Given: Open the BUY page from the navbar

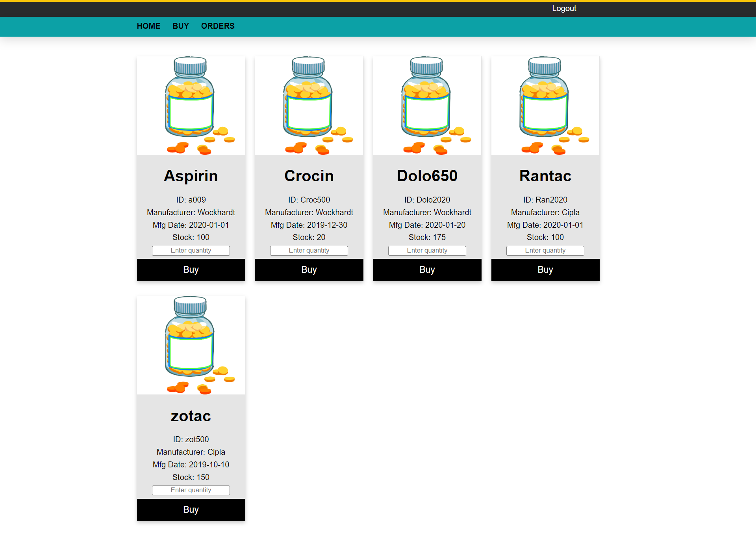Looking at the screenshot, I should tap(180, 26).
